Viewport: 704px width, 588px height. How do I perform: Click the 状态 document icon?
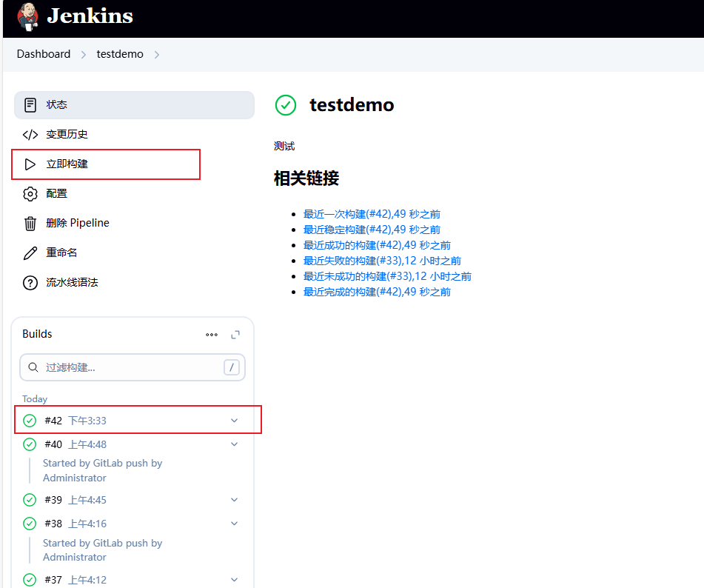tap(30, 104)
